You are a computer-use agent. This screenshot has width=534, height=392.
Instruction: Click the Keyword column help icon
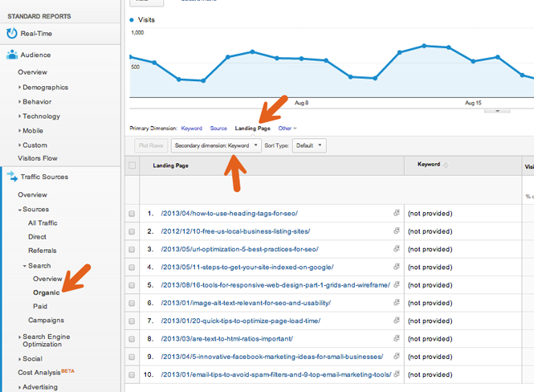coord(446,165)
